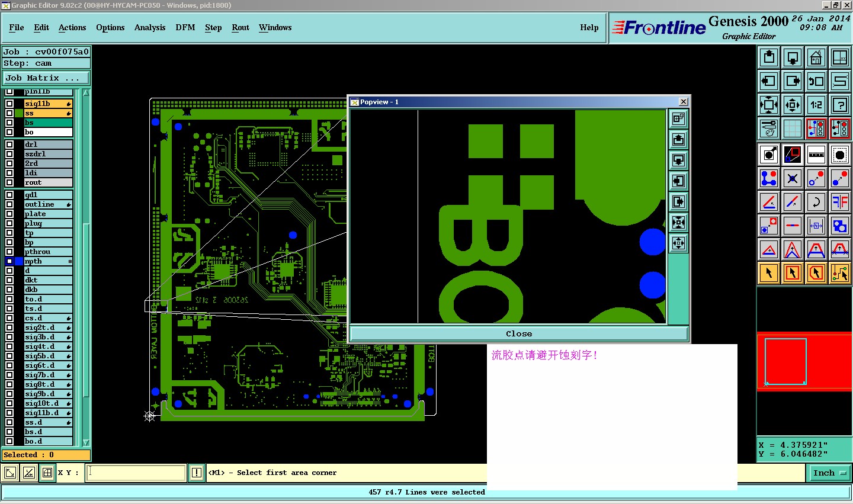Select the arrow in red rectangle selection tool

tap(793, 273)
